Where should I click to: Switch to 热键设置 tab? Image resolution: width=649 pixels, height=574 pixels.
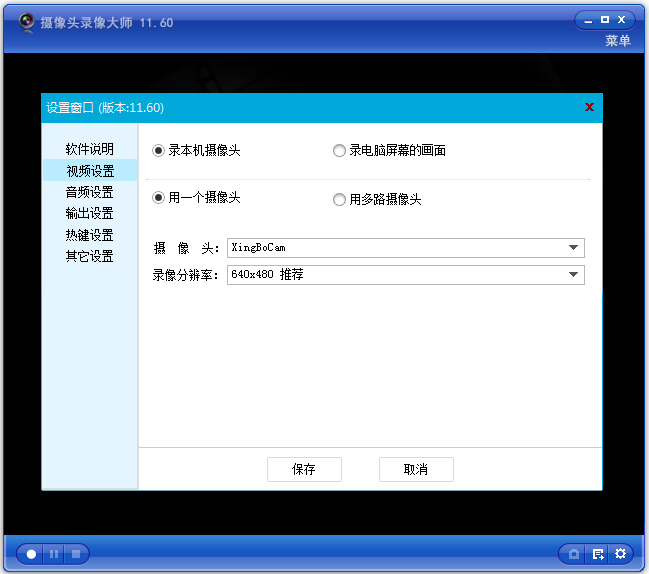pos(89,235)
